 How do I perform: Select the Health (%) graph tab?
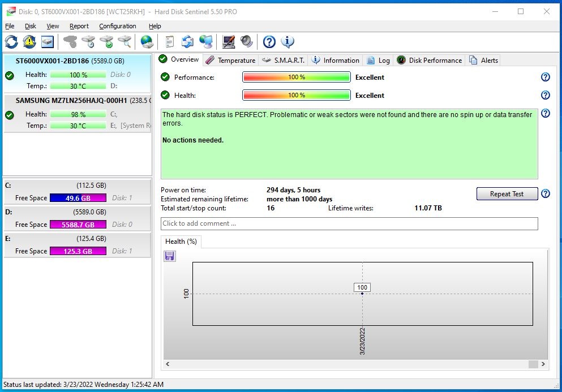[181, 242]
